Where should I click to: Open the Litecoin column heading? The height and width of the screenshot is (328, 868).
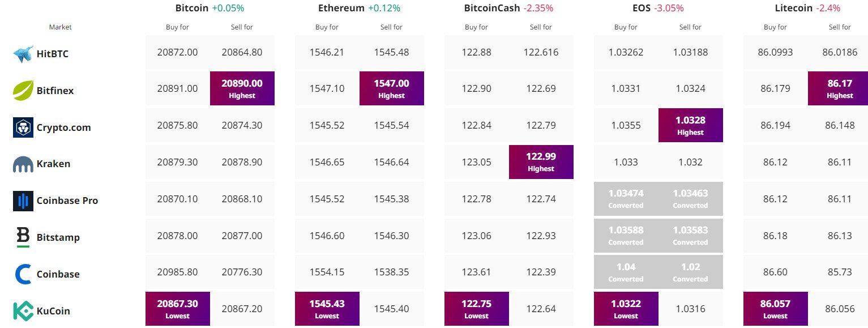793,8
